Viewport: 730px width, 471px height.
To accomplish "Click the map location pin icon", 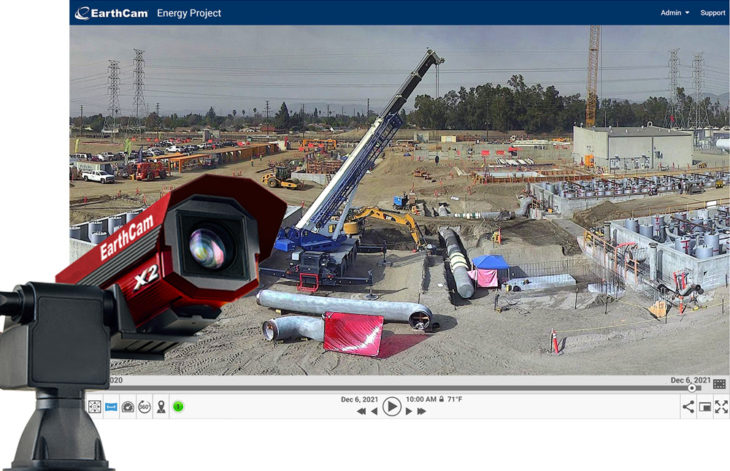I will tap(161, 407).
